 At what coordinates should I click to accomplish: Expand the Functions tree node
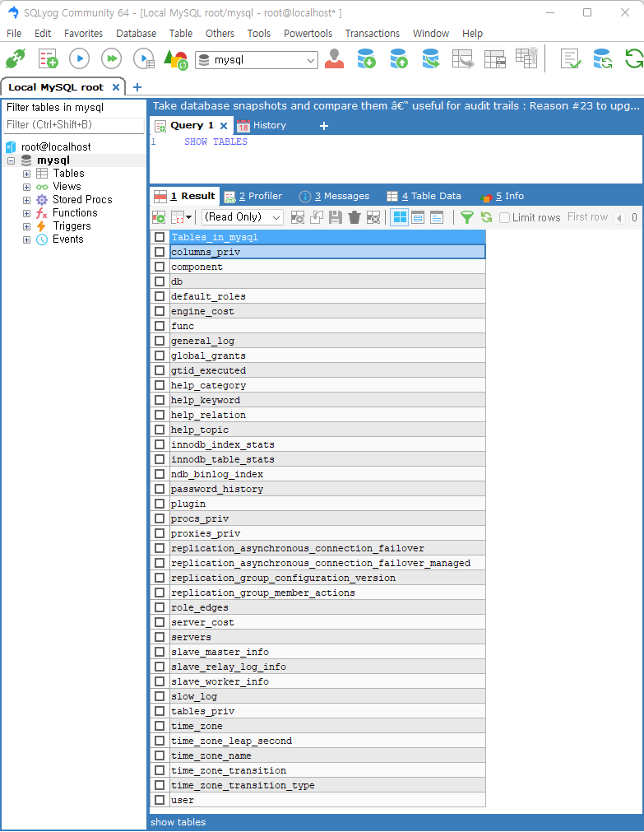click(x=26, y=213)
